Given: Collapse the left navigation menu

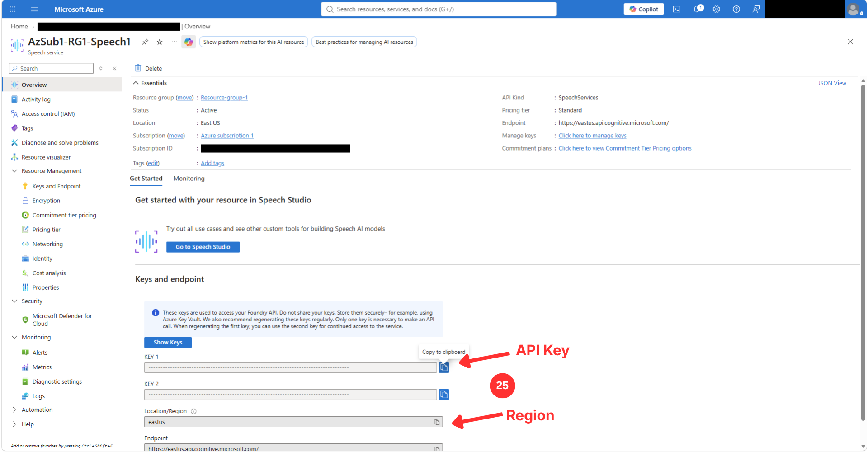Looking at the screenshot, I should tap(114, 69).
